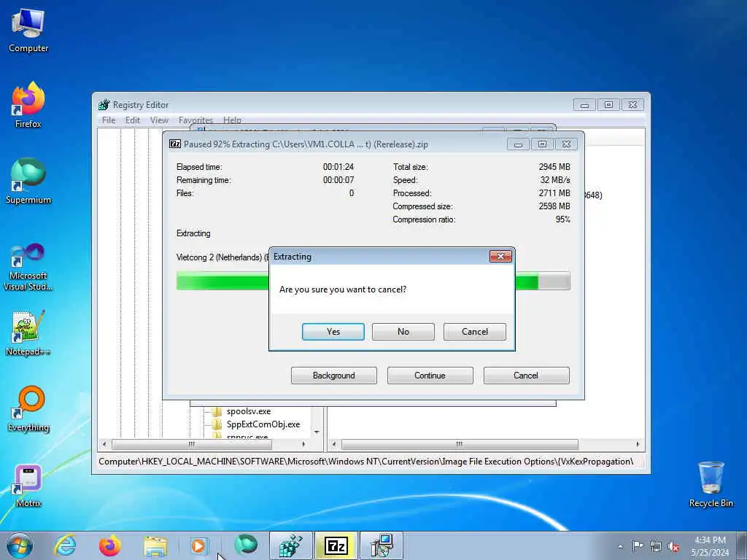Open the Edit menu in Registry Editor
The height and width of the screenshot is (560, 747).
(133, 120)
